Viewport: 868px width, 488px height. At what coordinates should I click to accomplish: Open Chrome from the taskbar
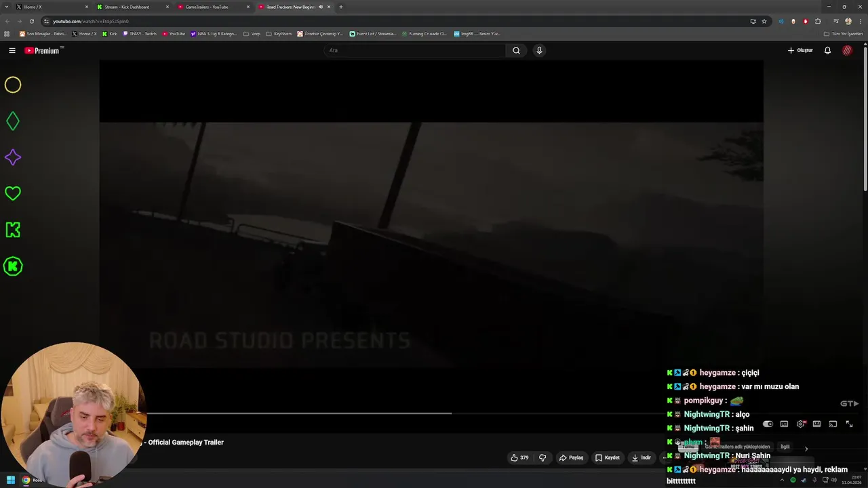click(x=26, y=480)
